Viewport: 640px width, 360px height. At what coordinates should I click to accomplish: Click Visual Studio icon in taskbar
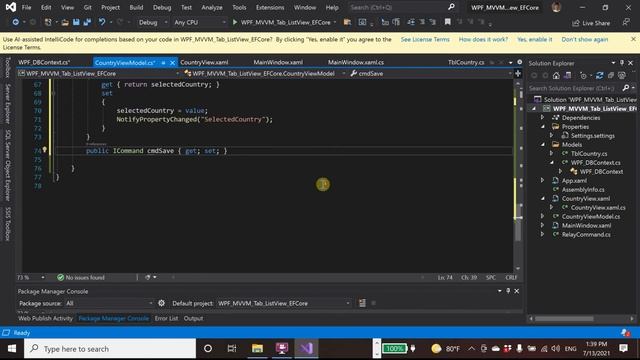coord(306,349)
